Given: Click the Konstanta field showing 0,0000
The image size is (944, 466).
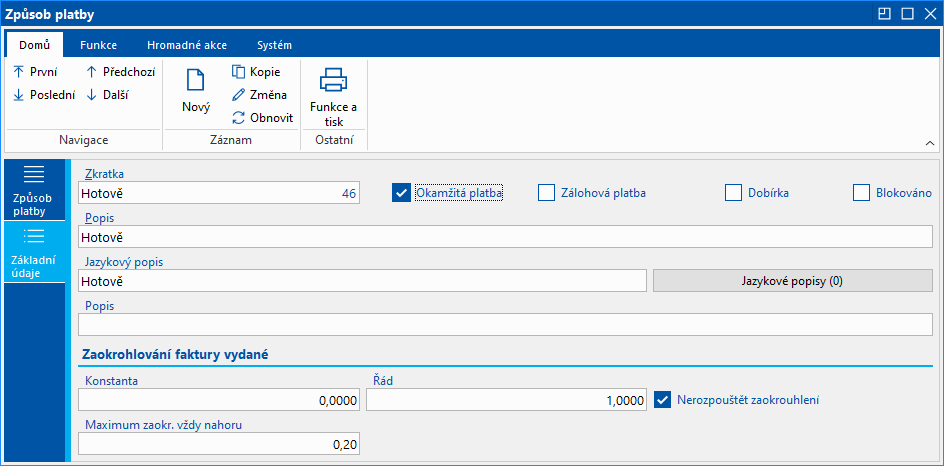Looking at the screenshot, I should 219,400.
